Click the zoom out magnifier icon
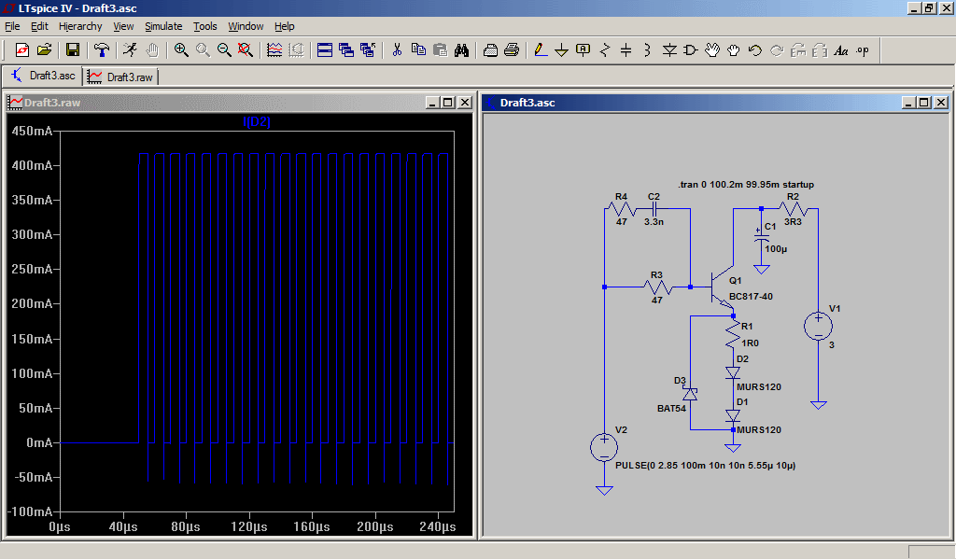Screen dimensions: 956x560 [224, 50]
